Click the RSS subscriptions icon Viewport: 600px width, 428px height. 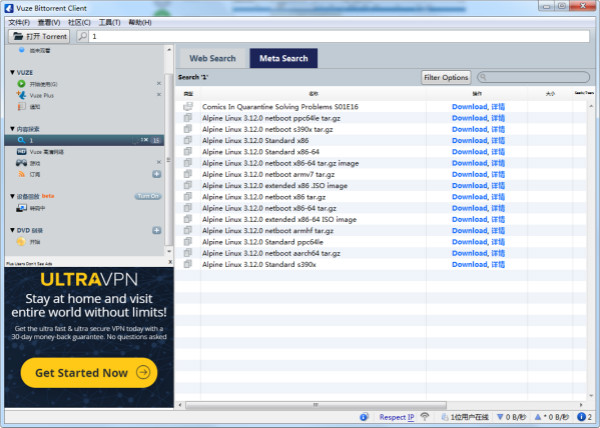tap(21, 173)
